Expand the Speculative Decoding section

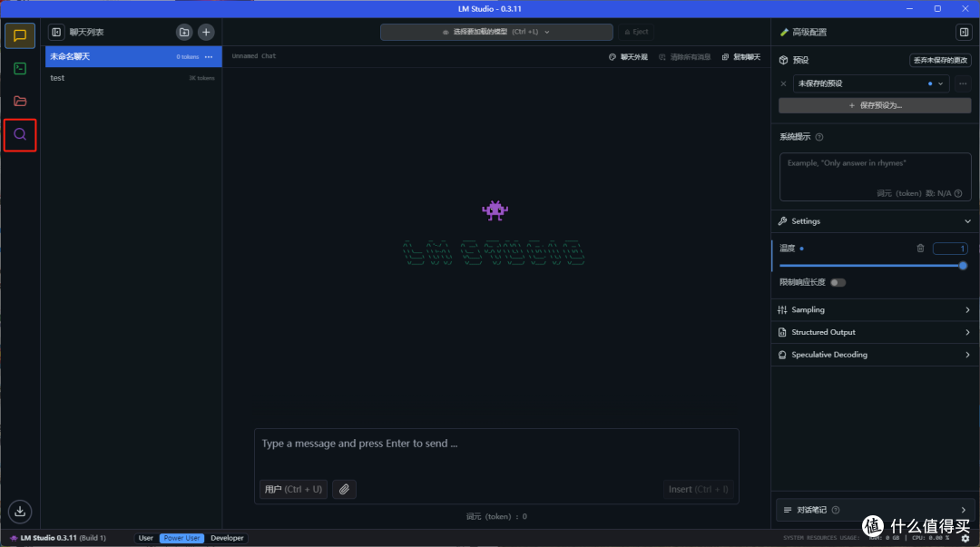pyautogui.click(x=875, y=355)
